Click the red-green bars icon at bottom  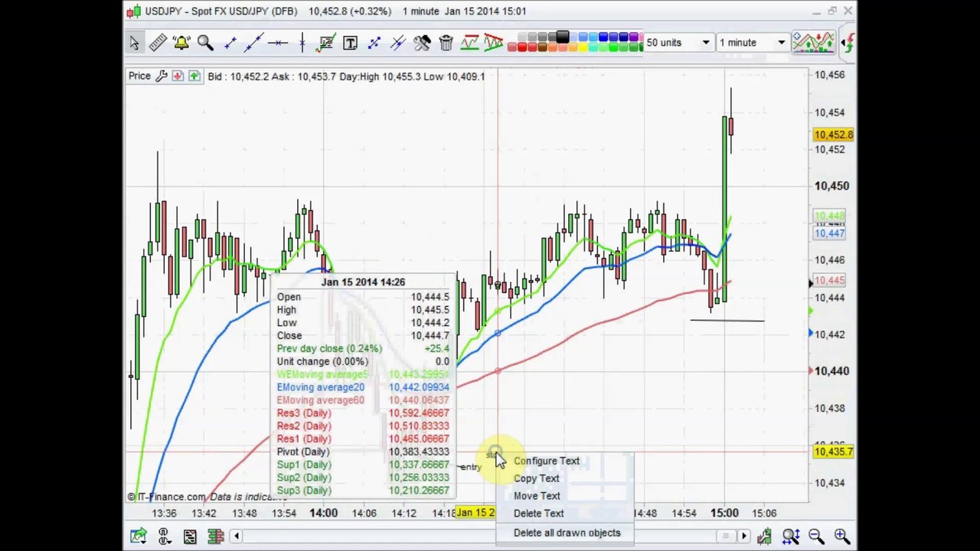pos(215,536)
